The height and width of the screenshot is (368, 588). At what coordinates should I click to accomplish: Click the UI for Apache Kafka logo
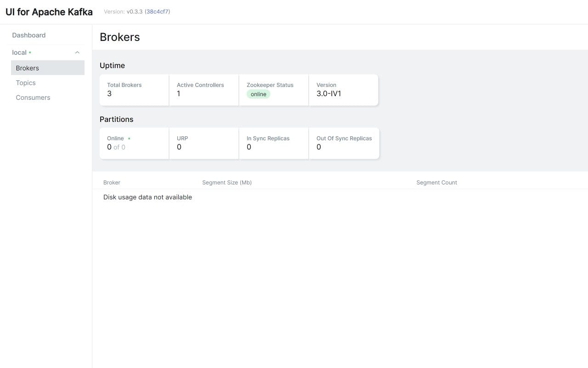tap(48, 11)
